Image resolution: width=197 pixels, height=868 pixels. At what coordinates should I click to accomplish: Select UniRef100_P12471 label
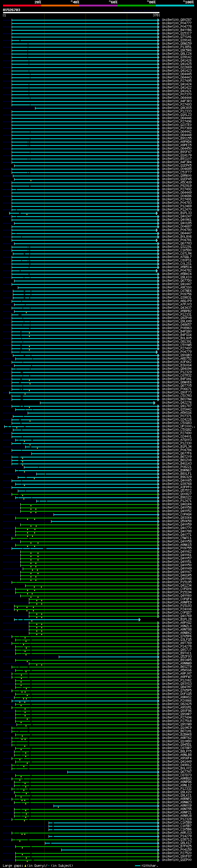[x=176, y=501]
